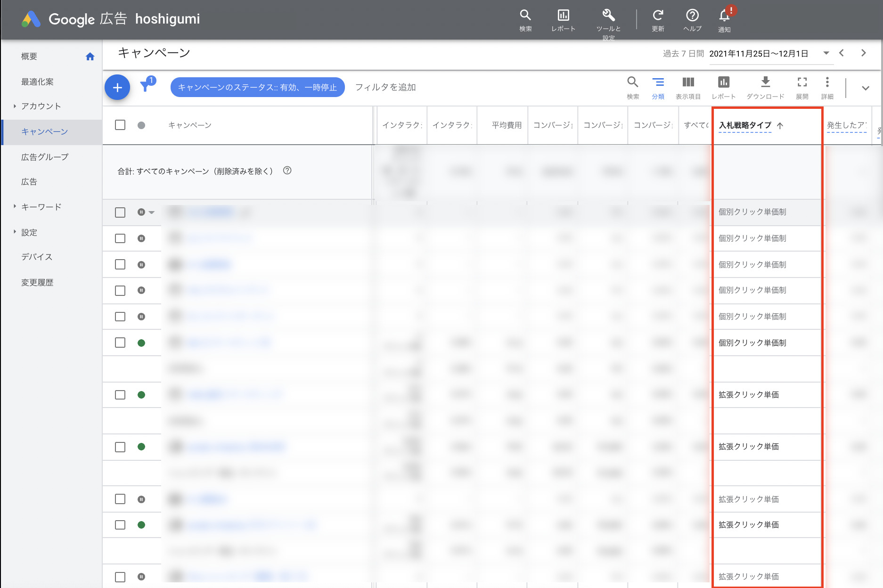Sort by 入札戦略タイプ column header
Screen dimensions: 883x588
coord(745,125)
